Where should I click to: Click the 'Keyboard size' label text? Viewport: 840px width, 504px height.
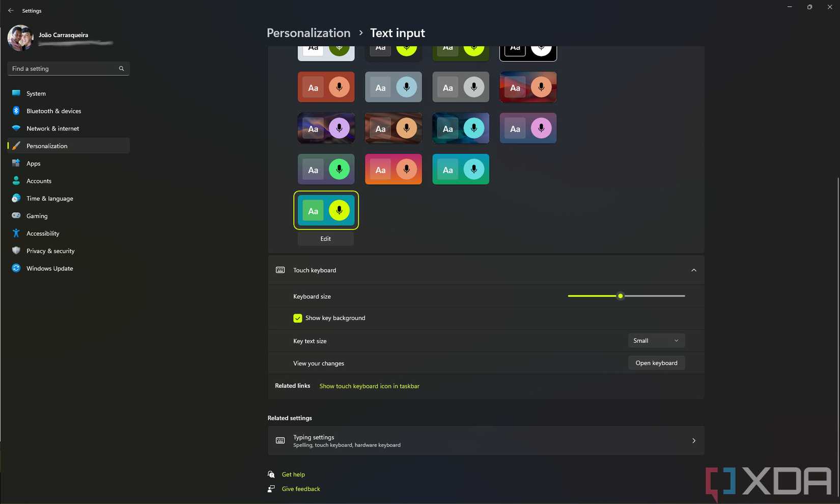click(312, 296)
